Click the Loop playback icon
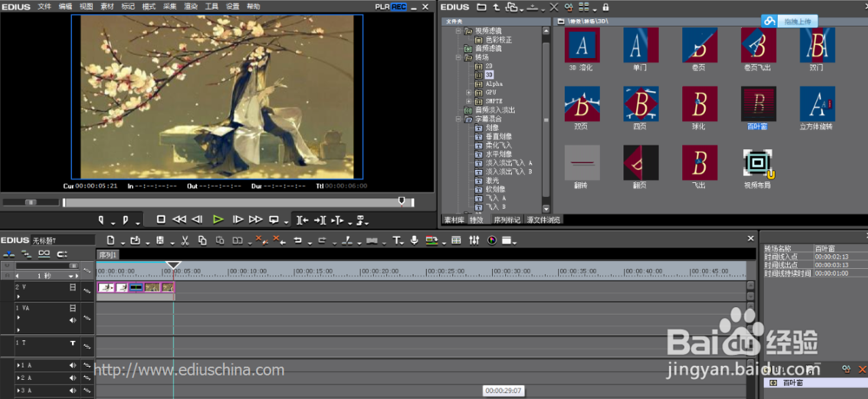The height and width of the screenshot is (399, 868). click(273, 219)
